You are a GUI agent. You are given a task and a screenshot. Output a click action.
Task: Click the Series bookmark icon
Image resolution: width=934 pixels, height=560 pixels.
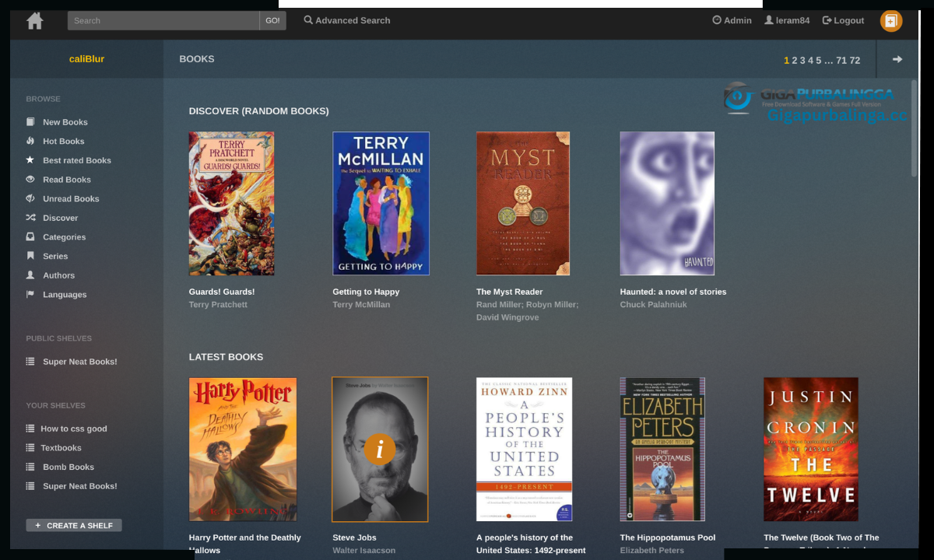[x=30, y=256]
